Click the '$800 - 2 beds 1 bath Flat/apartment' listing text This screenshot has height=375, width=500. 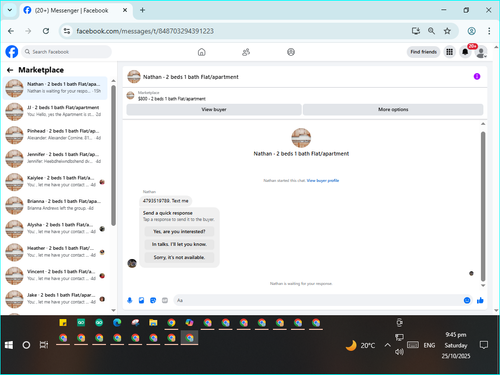172,99
